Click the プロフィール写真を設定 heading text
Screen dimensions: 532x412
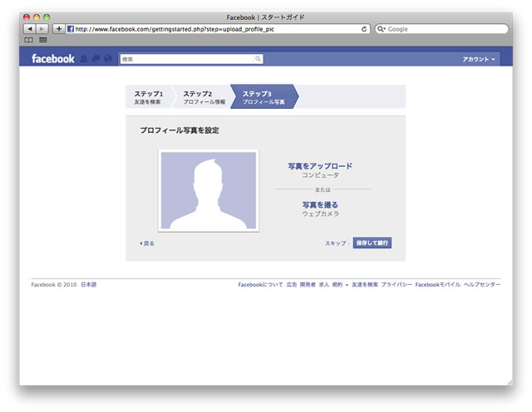180,130
